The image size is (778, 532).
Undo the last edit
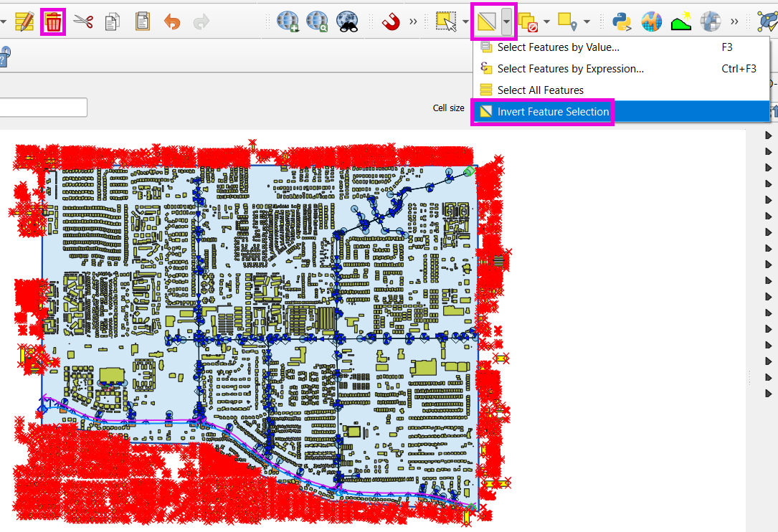coord(172,22)
